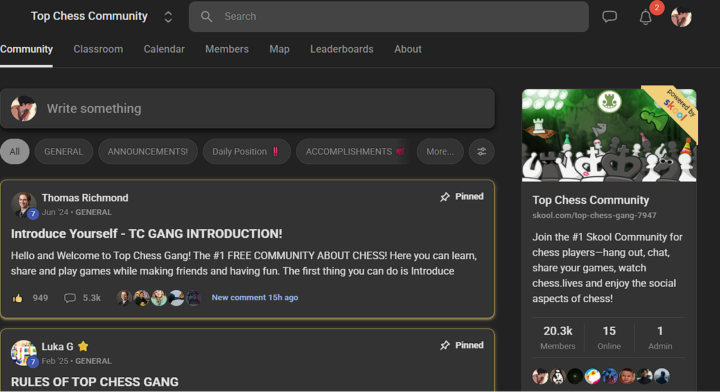Filter posts by Daily Position category
This screenshot has height=392, width=720.
pos(247,151)
